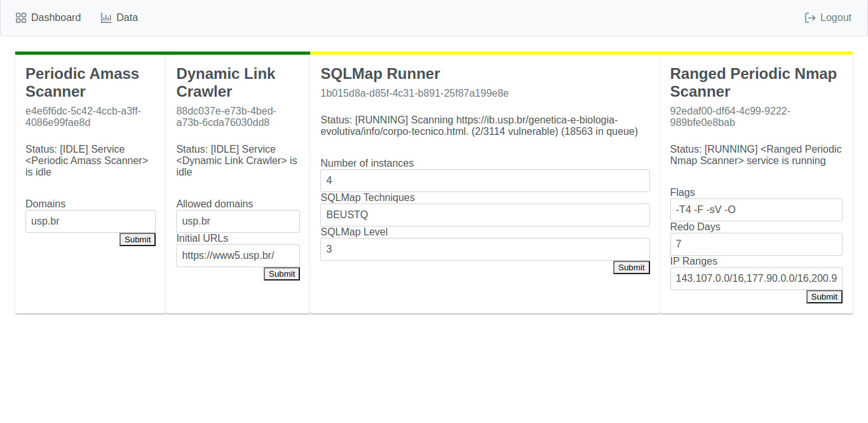Edit the SQLMap Techniques field
Screen dimensions: 868x423
(x=485, y=215)
